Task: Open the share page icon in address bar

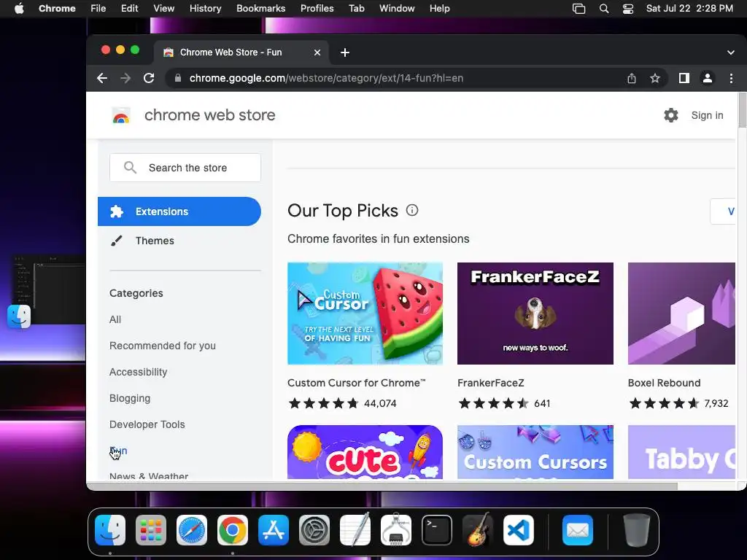Action: [x=632, y=78]
